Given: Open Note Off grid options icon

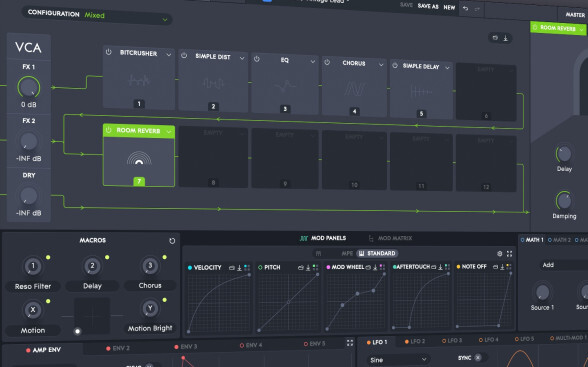Looking at the screenshot, I should click(509, 266).
